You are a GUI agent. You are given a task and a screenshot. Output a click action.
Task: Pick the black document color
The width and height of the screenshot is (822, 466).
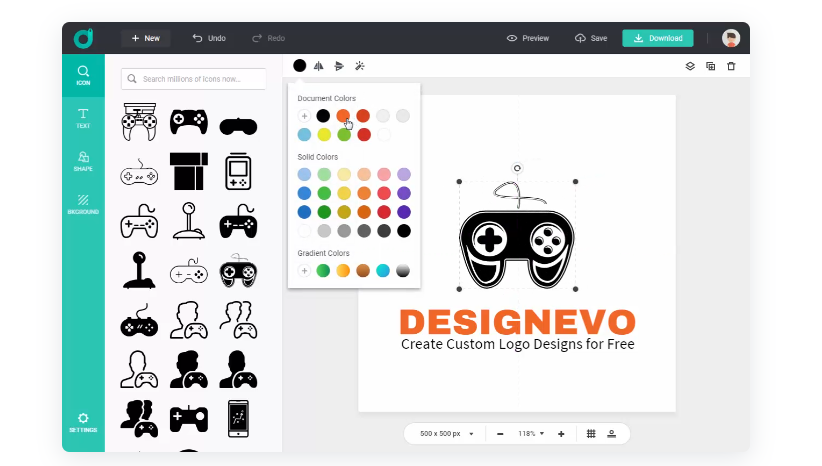tap(323, 116)
